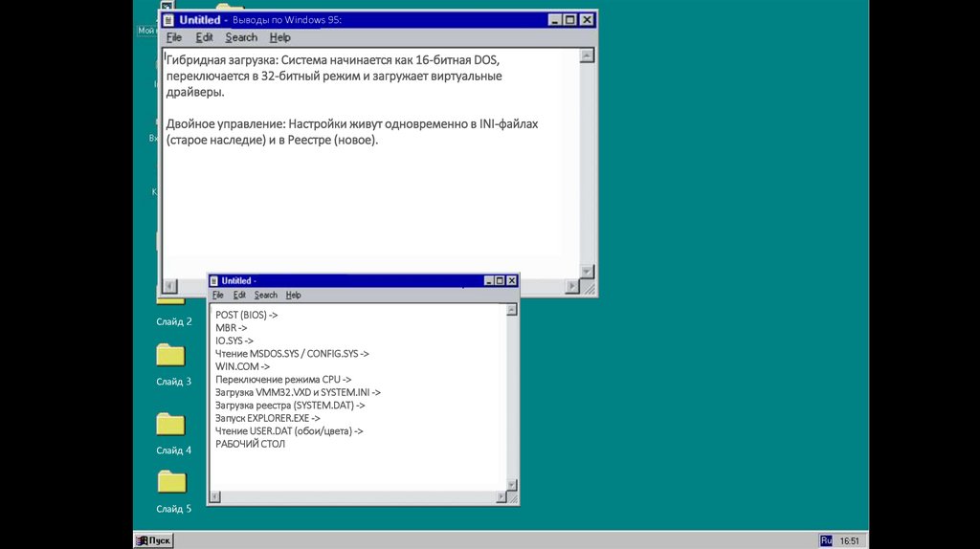The width and height of the screenshot is (980, 549).
Task: Maximize the large Untitled Notepad window
Action: point(570,20)
